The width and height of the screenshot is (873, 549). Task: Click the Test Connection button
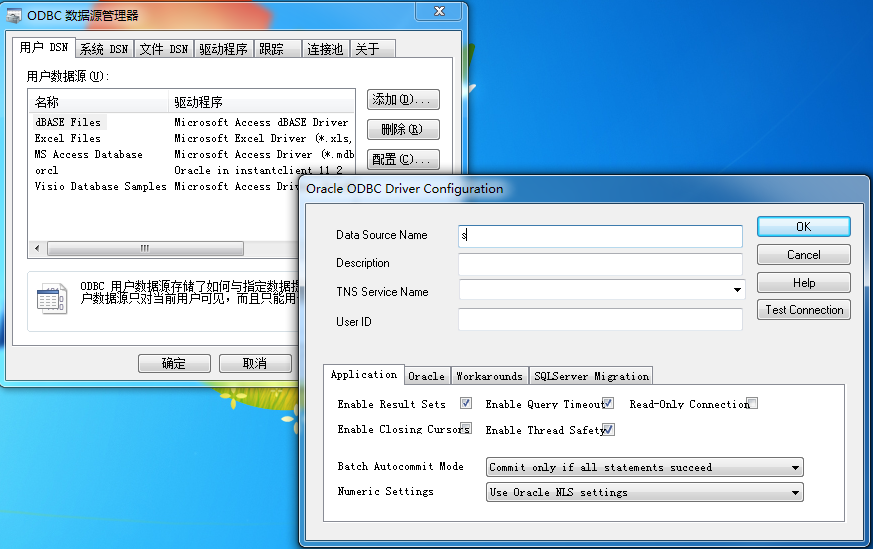tap(803, 310)
